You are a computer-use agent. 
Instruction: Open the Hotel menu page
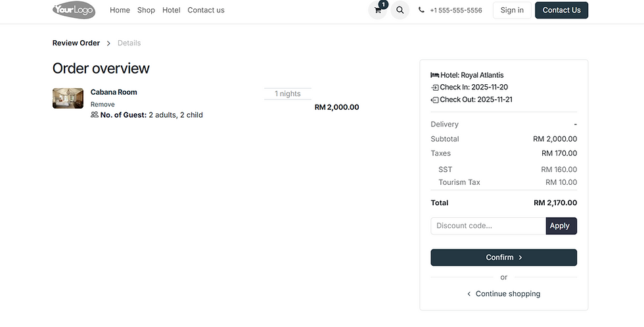pos(172,11)
